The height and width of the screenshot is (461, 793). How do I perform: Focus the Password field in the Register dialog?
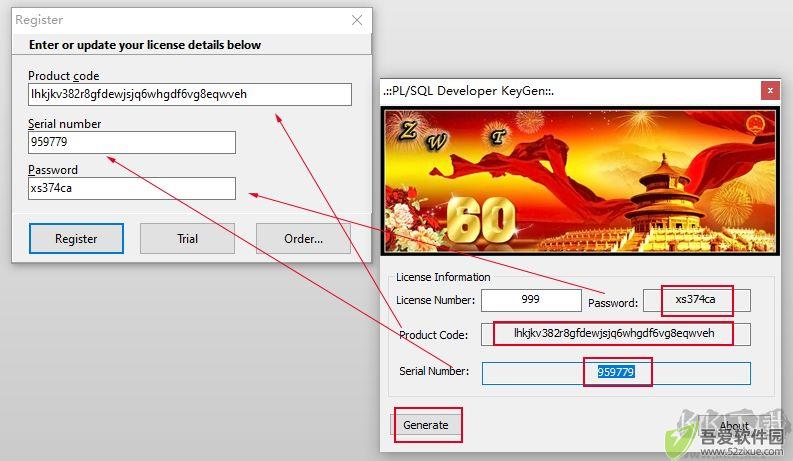132,189
